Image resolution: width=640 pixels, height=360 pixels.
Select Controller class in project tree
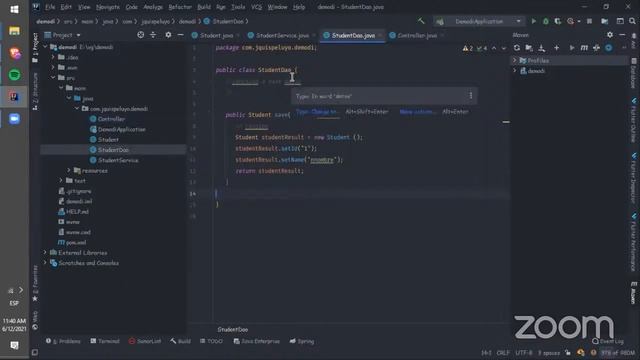(x=111, y=119)
